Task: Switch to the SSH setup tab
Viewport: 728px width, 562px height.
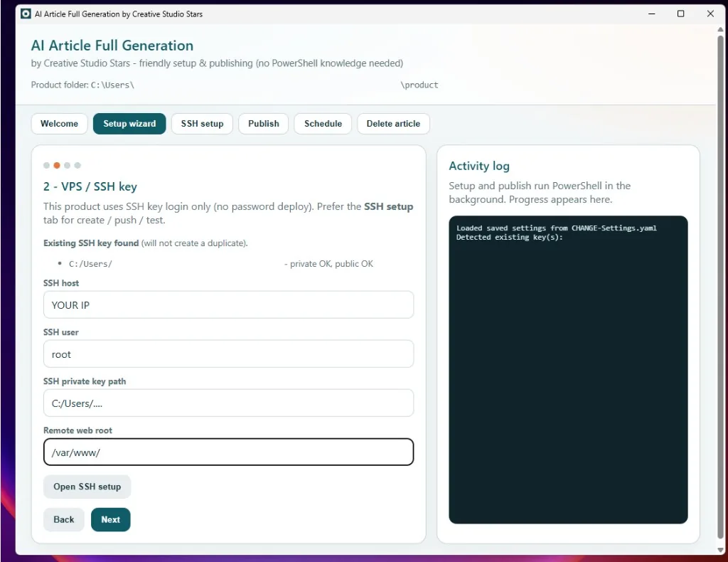Action: [x=202, y=124]
